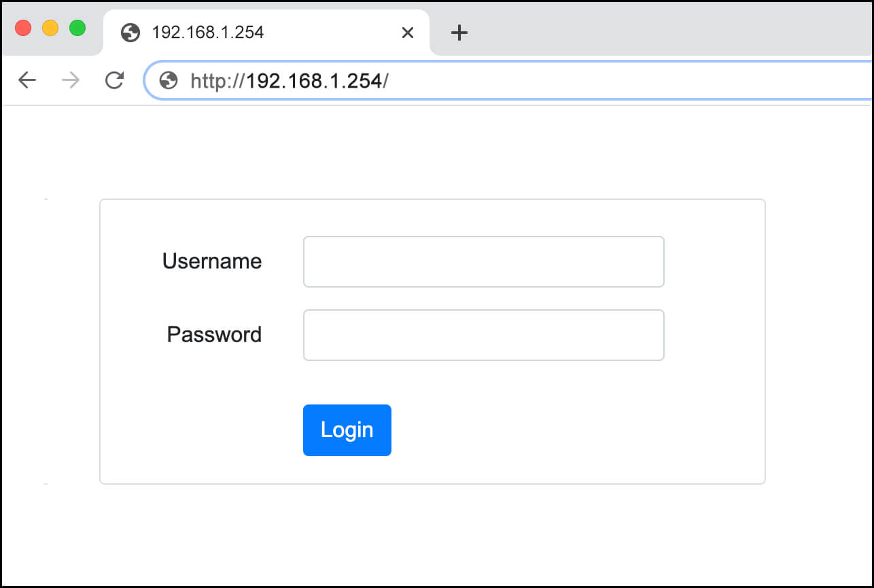Click the forward navigation arrow
The height and width of the screenshot is (588, 874).
(70, 80)
